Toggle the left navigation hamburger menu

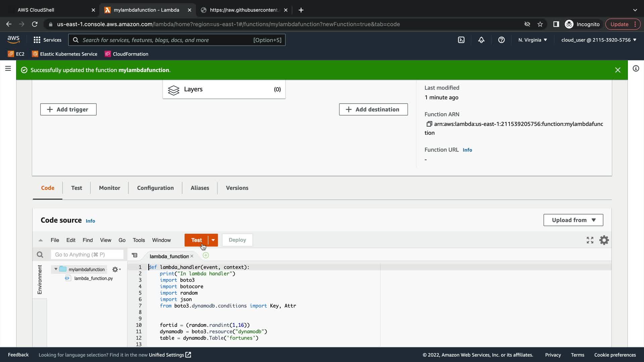click(x=8, y=69)
